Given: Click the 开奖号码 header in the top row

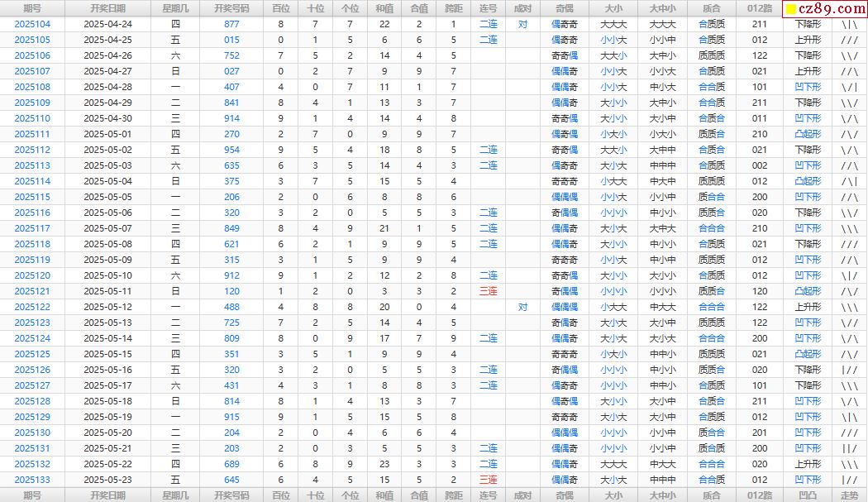Looking at the screenshot, I should 232,8.
